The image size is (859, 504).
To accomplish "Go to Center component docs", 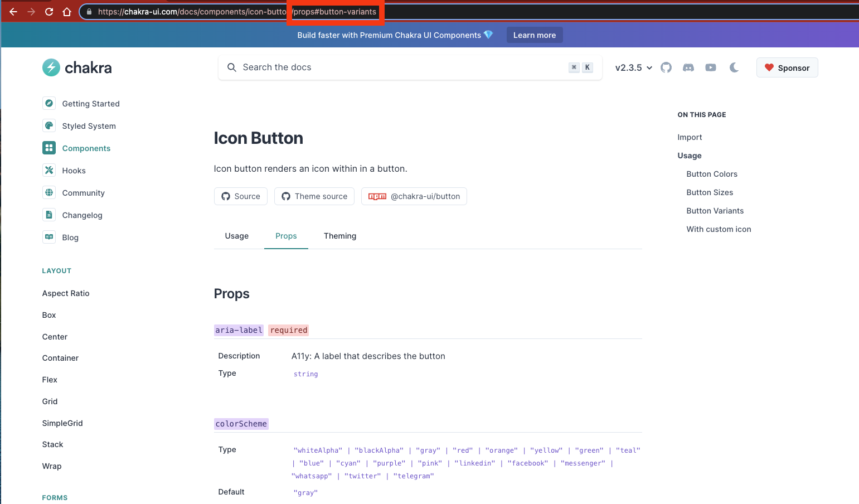I will [55, 337].
